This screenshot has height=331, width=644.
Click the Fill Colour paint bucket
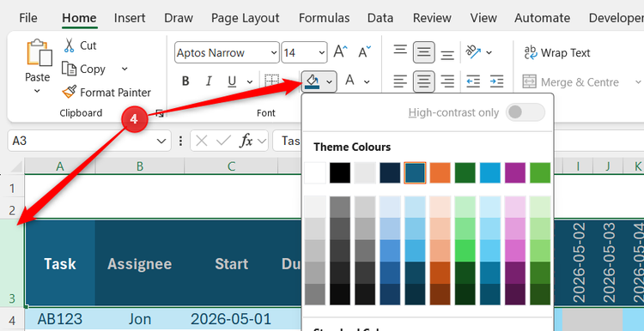[x=313, y=81]
